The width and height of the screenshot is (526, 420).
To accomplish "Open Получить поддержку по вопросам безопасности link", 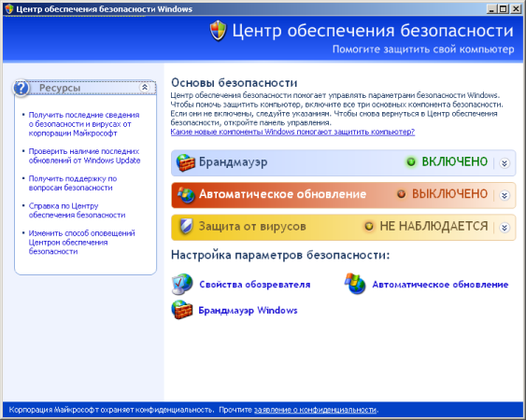I will click(73, 183).
